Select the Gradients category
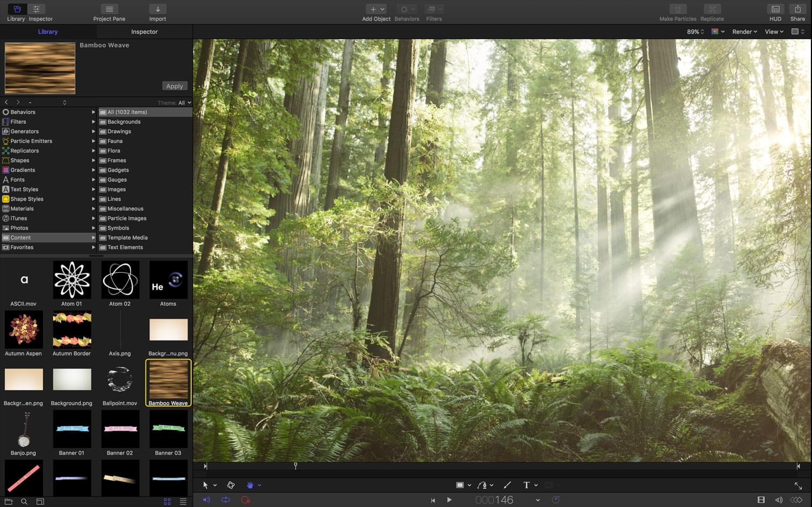812x507 pixels. (x=48, y=170)
